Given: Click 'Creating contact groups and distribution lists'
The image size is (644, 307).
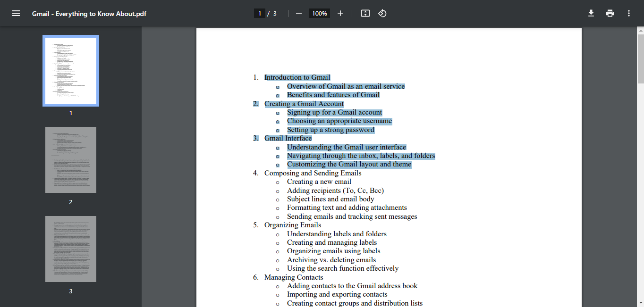Looking at the screenshot, I should (355, 303).
